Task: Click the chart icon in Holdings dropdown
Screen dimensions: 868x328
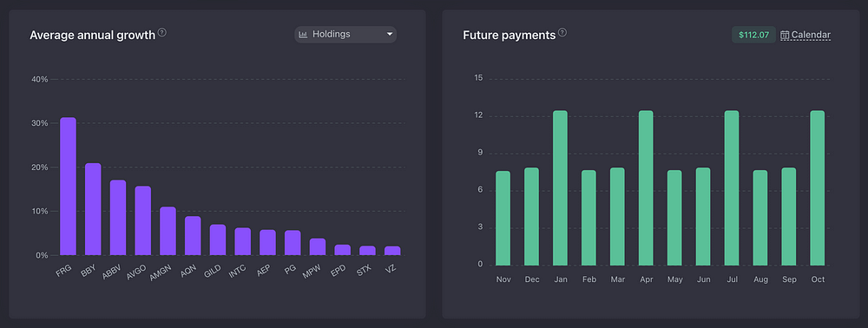Action: click(x=303, y=35)
